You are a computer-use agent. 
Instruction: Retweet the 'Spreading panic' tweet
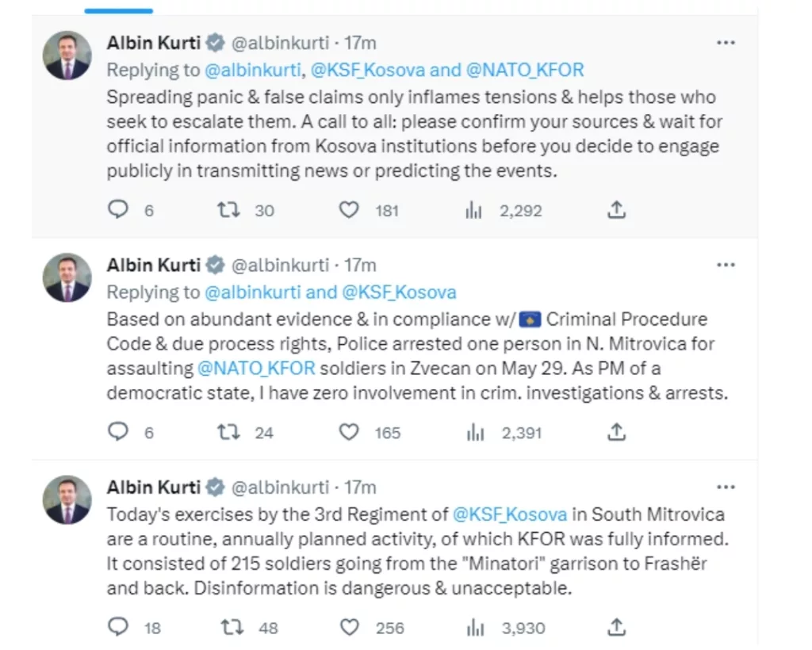tap(228, 209)
